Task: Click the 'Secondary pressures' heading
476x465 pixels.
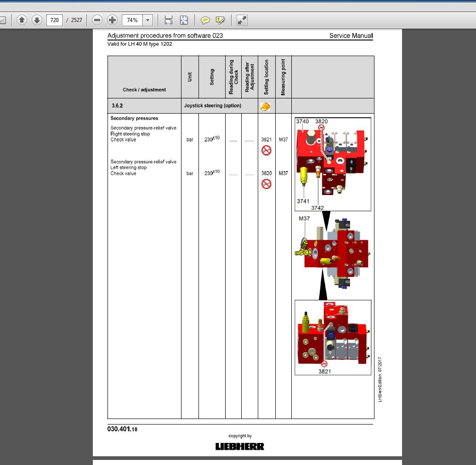Action: pyautogui.click(x=134, y=118)
